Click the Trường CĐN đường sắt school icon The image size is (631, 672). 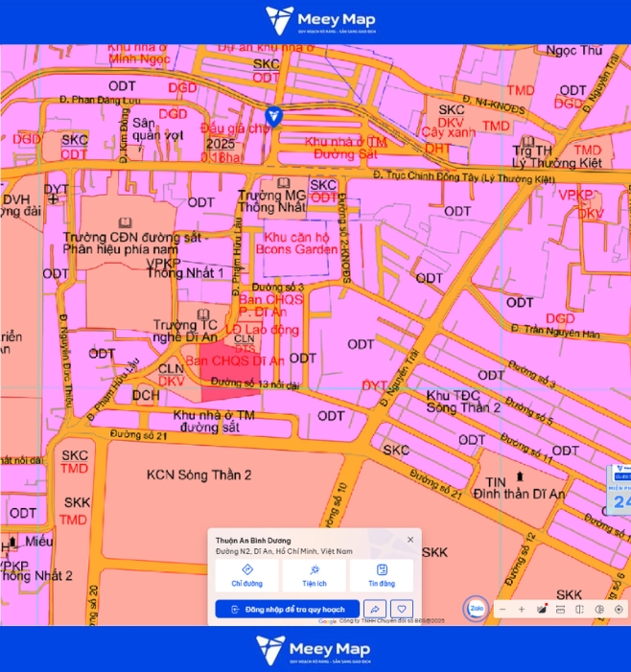[125, 222]
